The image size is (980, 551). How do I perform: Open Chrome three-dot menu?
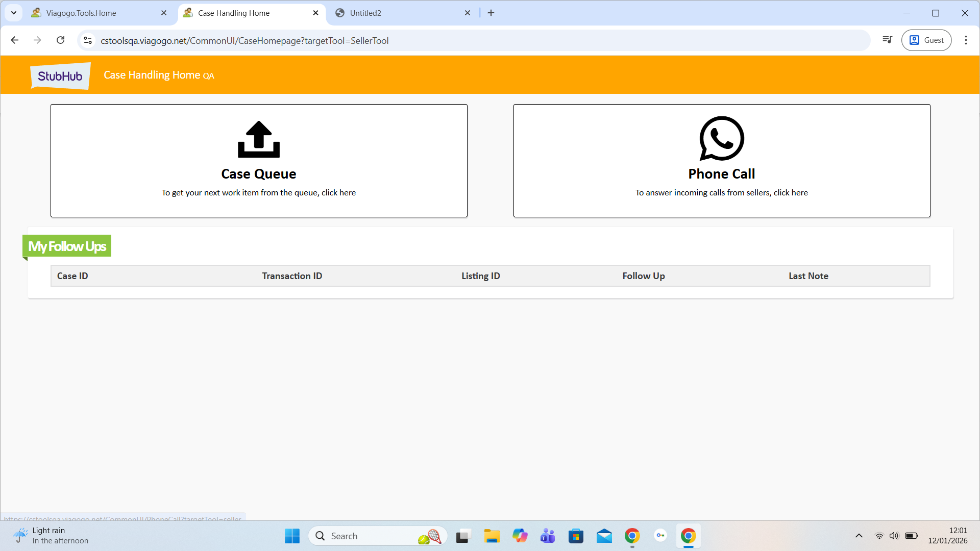pos(966,40)
